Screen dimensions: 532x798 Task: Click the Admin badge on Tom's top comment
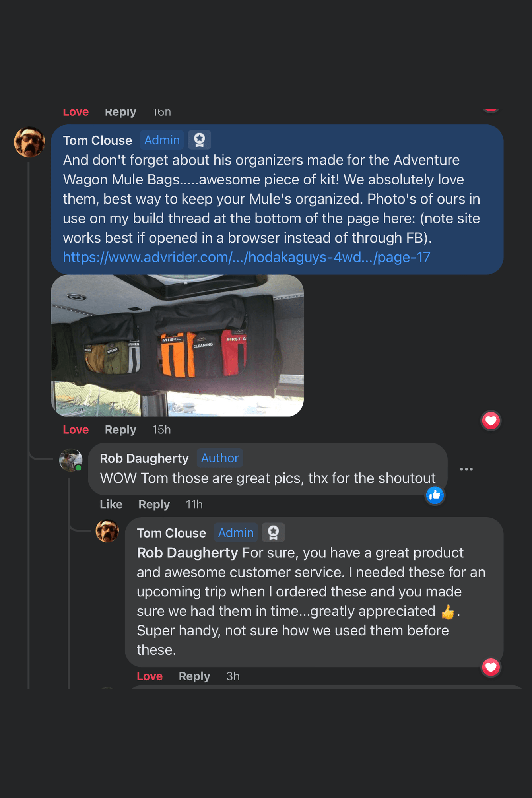(x=162, y=140)
